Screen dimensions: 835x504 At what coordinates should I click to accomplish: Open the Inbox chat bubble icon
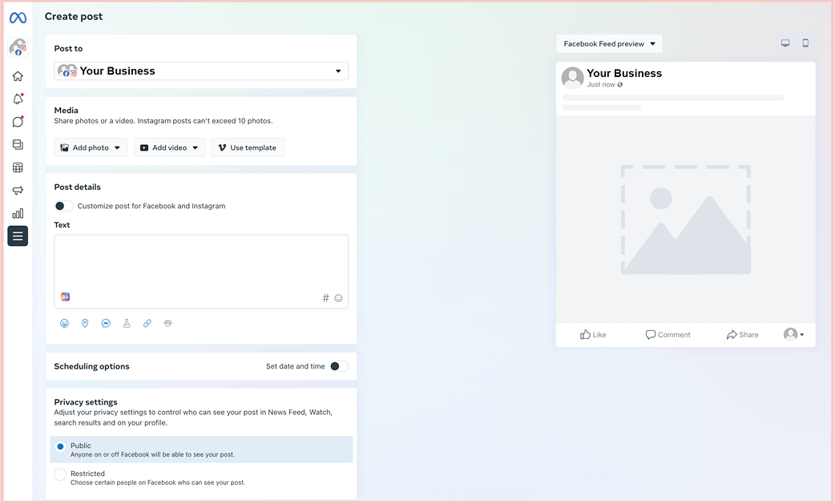point(18,122)
